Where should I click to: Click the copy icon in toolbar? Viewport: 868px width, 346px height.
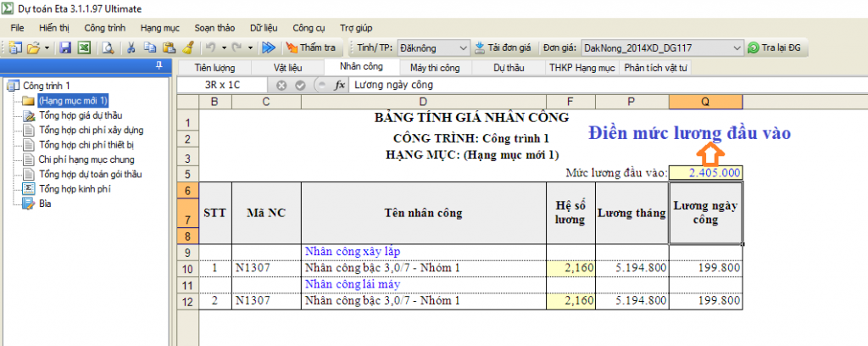(150, 48)
